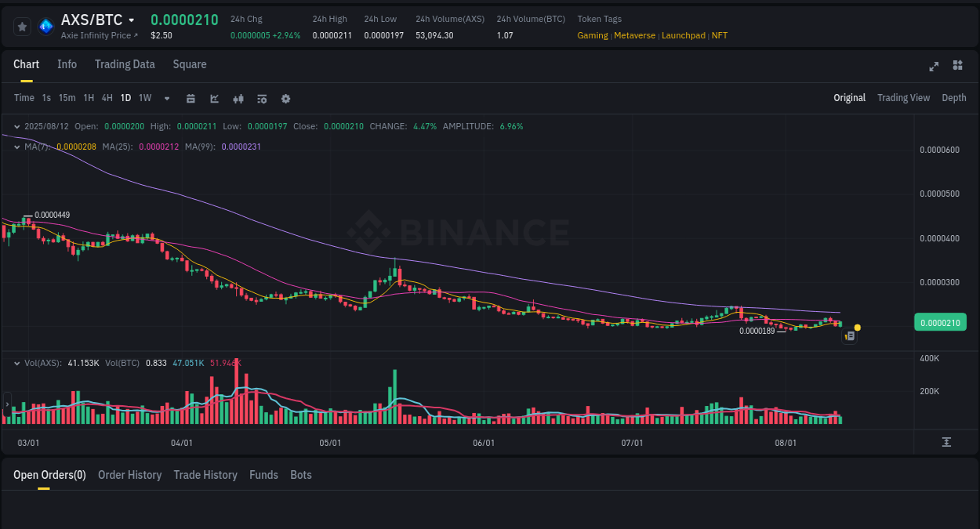Collapse the moving averages row
This screenshot has height=529, width=980.
click(17, 146)
